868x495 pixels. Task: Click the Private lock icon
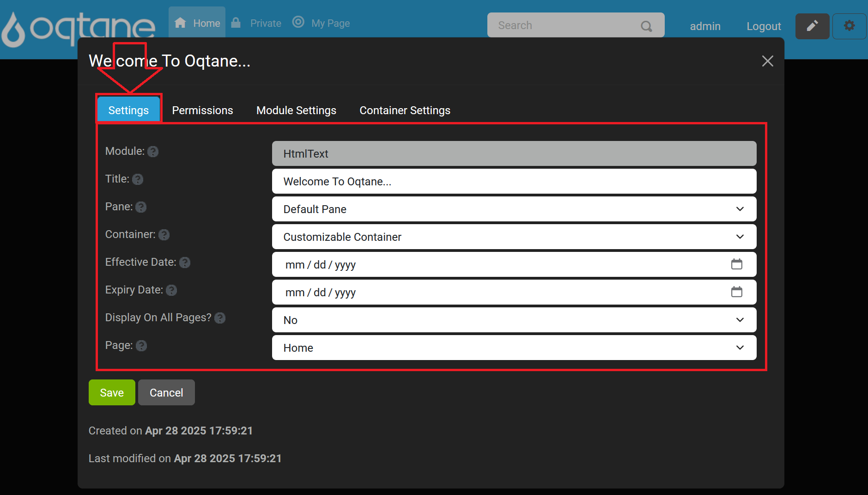click(x=236, y=22)
